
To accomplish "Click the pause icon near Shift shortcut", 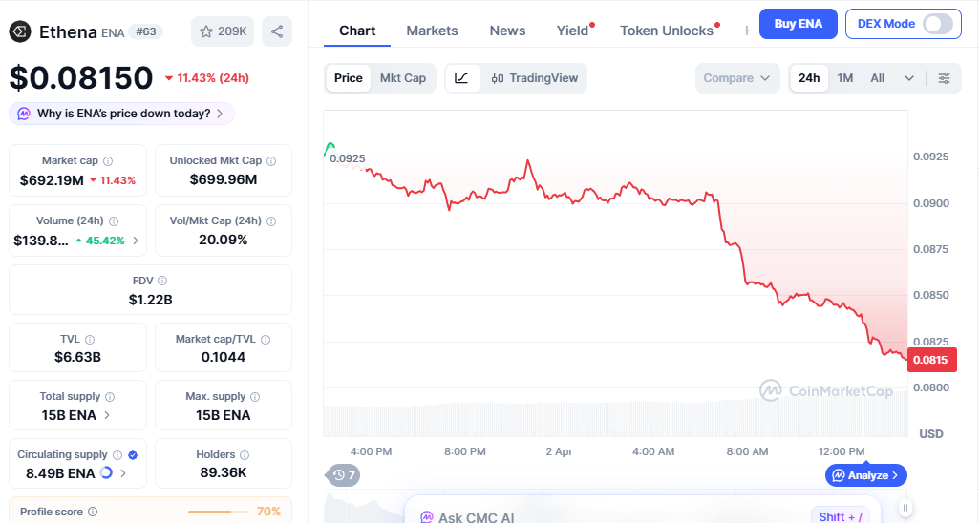I will 905,508.
